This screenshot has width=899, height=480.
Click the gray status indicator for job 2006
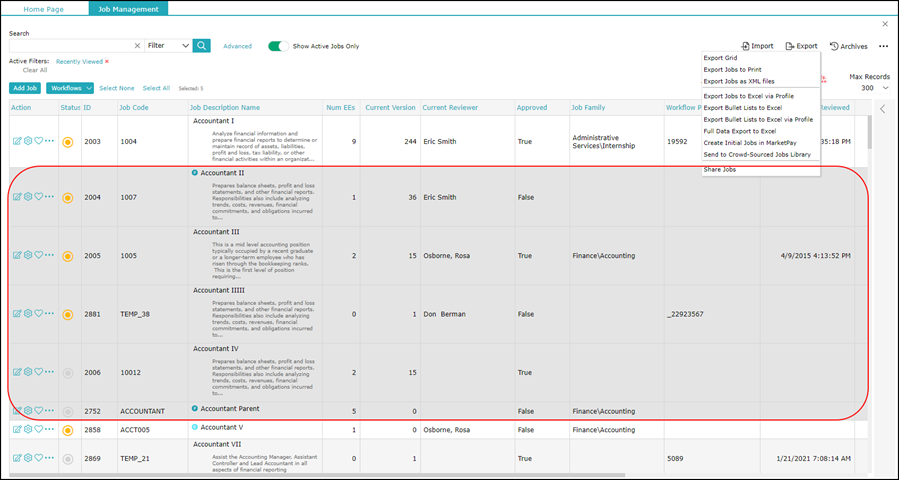(x=68, y=372)
